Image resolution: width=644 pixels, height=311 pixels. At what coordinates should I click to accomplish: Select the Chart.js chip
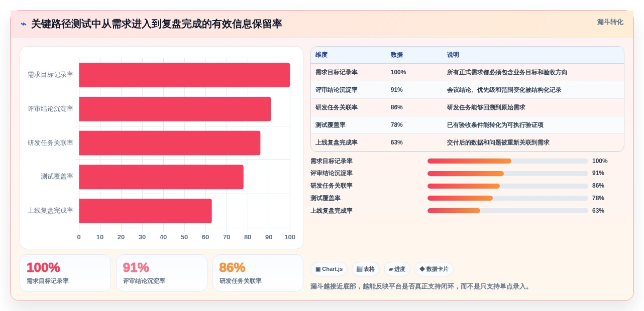[x=329, y=269]
